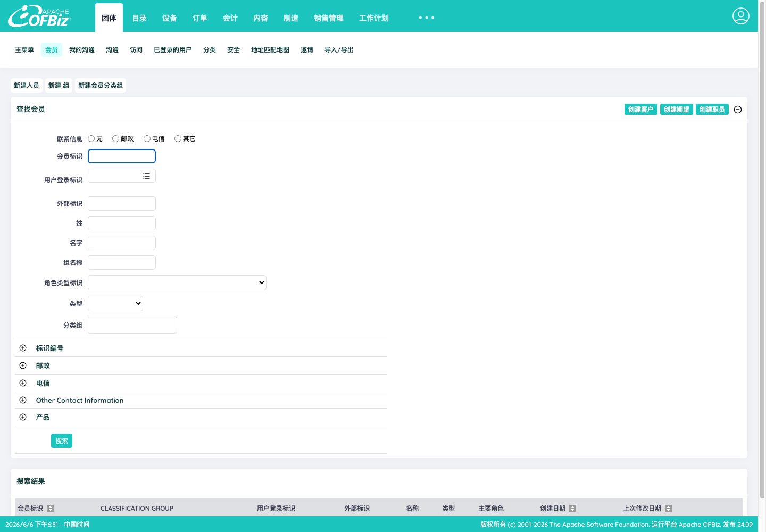The width and height of the screenshot is (766, 532).
Task: Focus the 分类组 input field
Action: [x=132, y=325]
